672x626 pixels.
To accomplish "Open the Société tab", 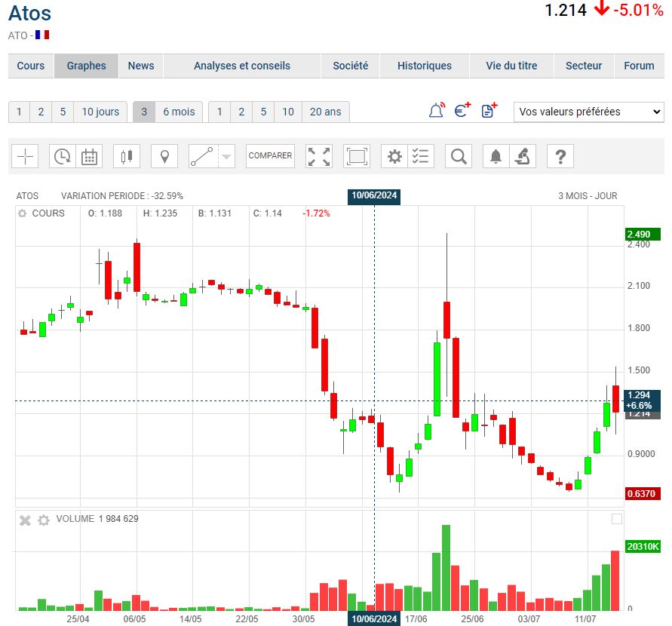I will pyautogui.click(x=351, y=66).
